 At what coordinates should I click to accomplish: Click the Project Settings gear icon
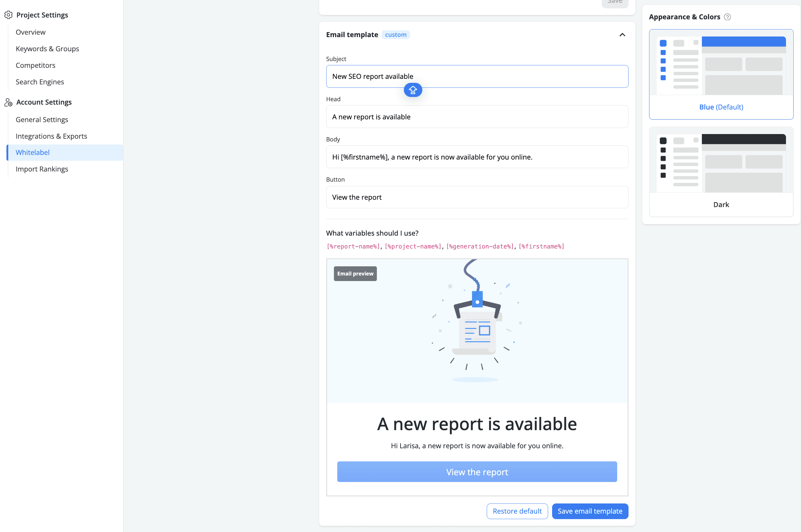[9, 15]
